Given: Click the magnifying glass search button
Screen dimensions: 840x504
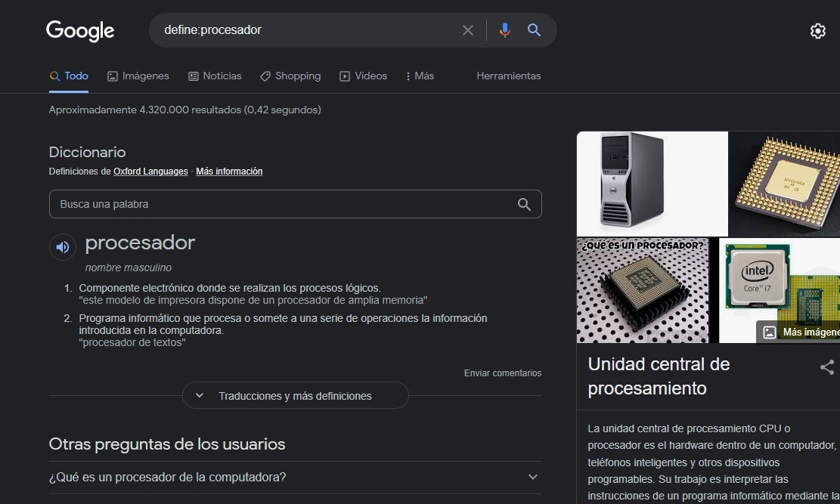Looking at the screenshot, I should pos(534,30).
